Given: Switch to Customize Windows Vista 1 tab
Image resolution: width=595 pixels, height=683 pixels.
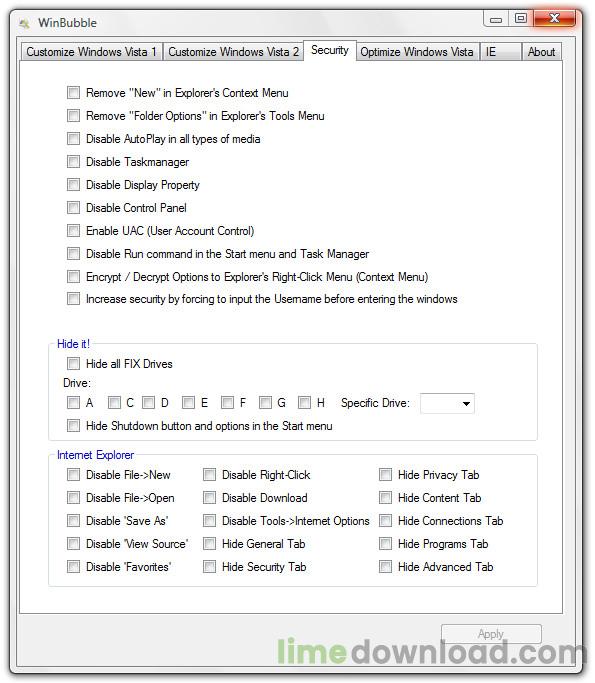Looking at the screenshot, I should tap(91, 52).
